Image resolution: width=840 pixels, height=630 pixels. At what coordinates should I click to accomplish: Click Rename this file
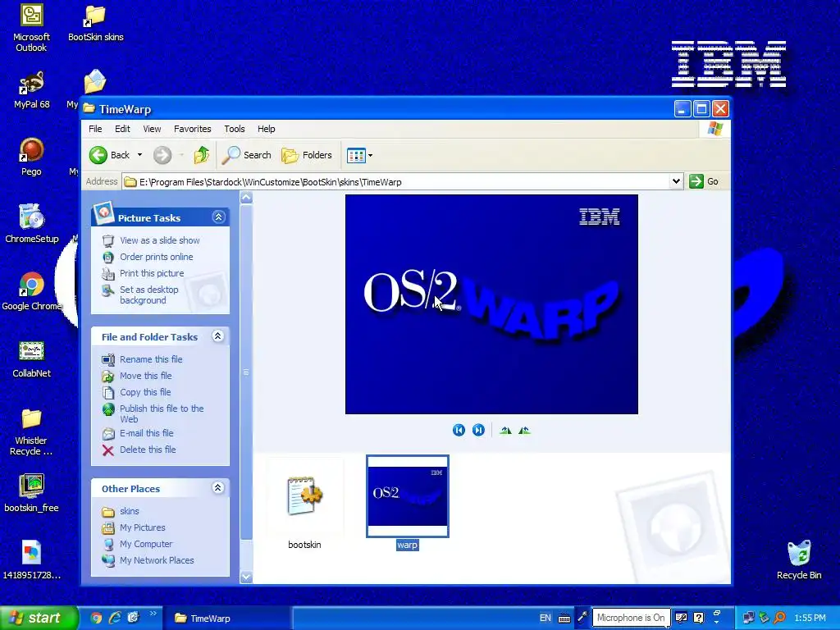tap(151, 359)
